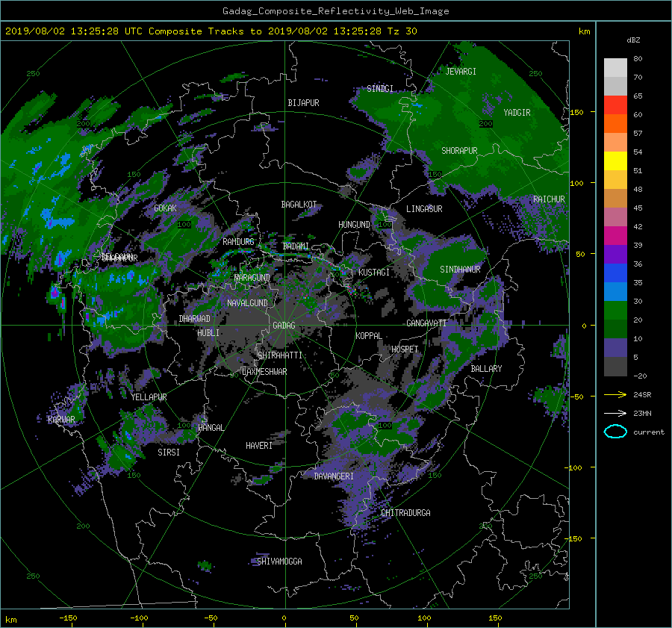Select the 80 dBZ light gray swatch
Image resolution: width=672 pixels, height=628 pixels.
click(615, 67)
